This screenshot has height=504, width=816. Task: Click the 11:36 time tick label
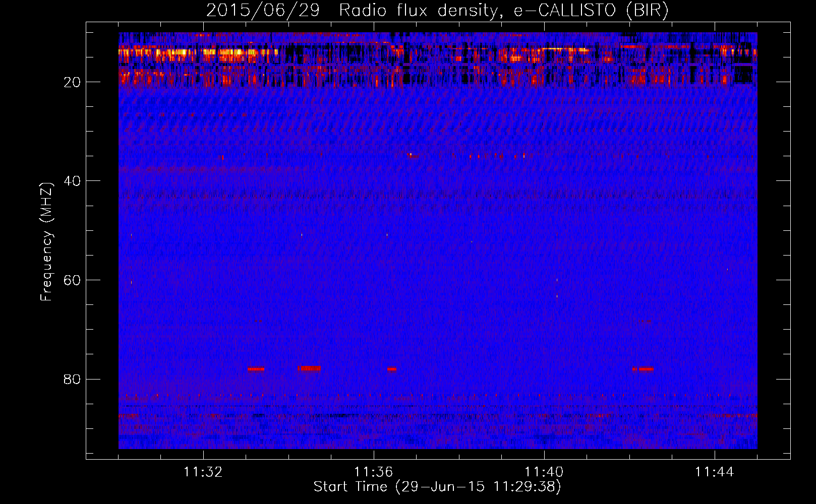(x=374, y=472)
